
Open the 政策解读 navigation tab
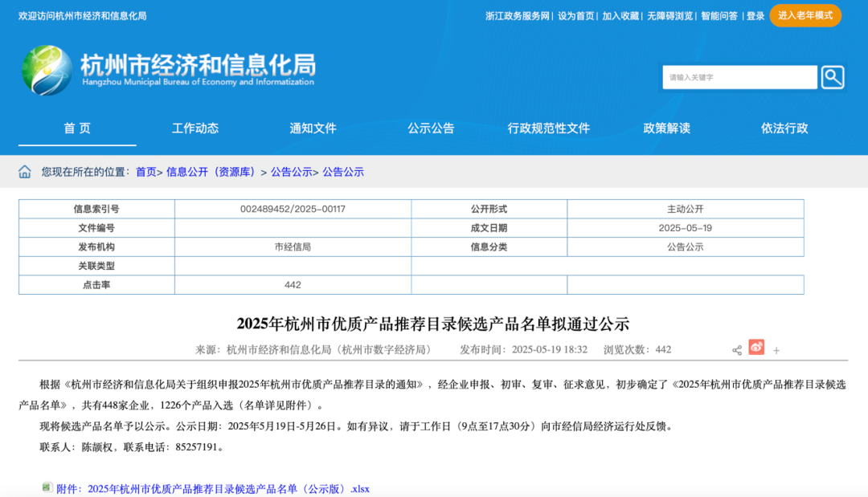tap(666, 128)
